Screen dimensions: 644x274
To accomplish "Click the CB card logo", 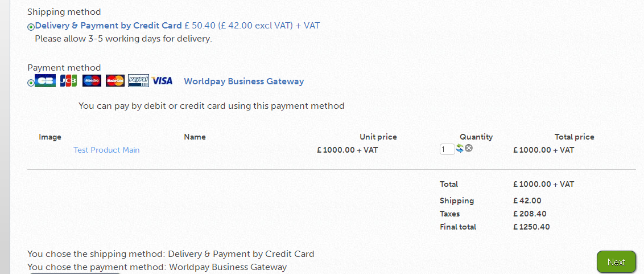I will (46, 81).
